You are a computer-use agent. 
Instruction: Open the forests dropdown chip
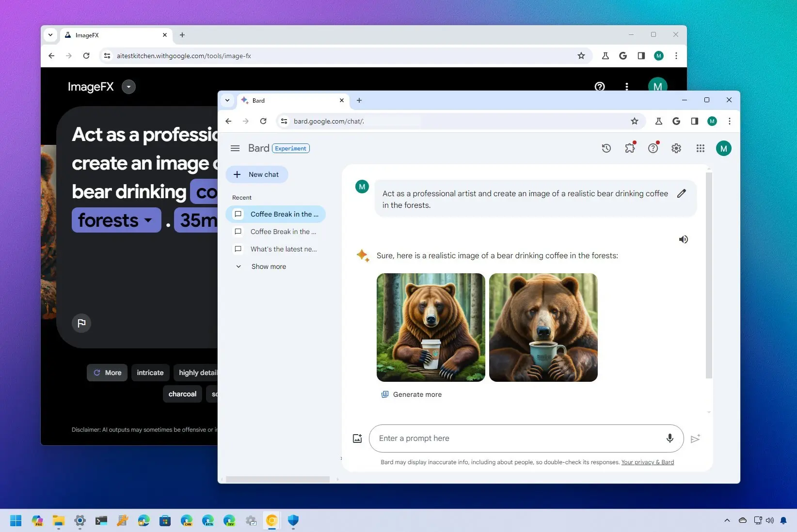click(116, 220)
